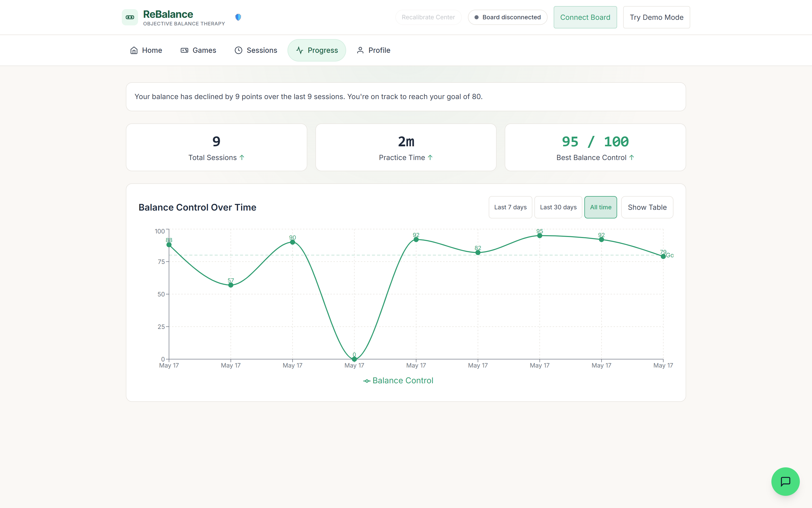Click the 25 y-axis label
This screenshot has height=508, width=812.
click(x=161, y=327)
